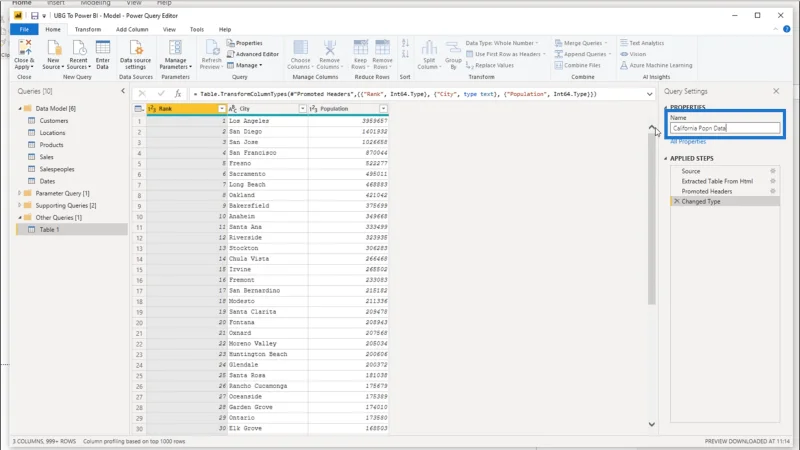This screenshot has width=800, height=450.
Task: Click Close & Apply icon
Action: click(x=24, y=47)
